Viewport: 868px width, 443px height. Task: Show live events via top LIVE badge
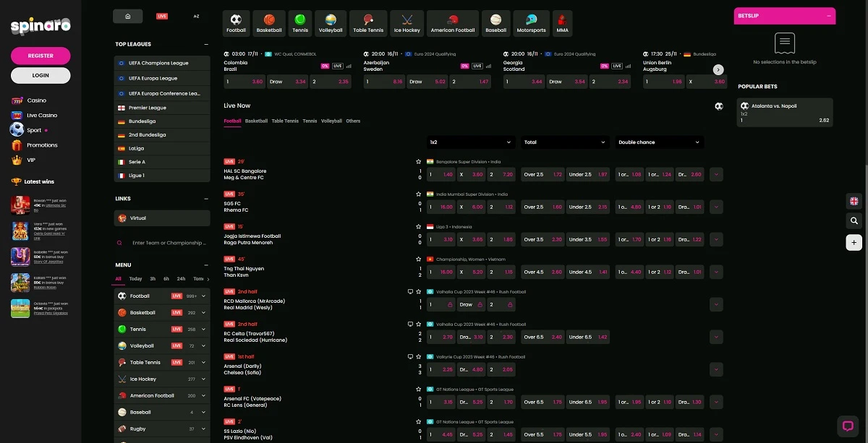[162, 16]
